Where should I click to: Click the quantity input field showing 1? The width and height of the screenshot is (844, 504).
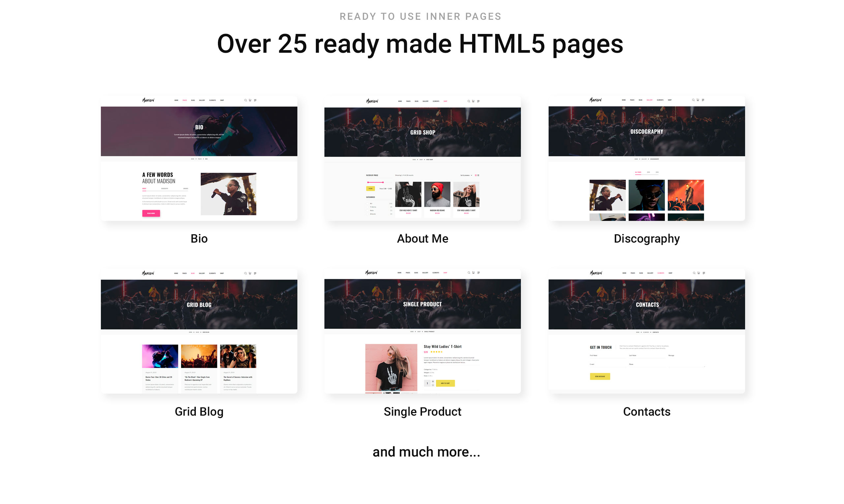[x=428, y=384]
